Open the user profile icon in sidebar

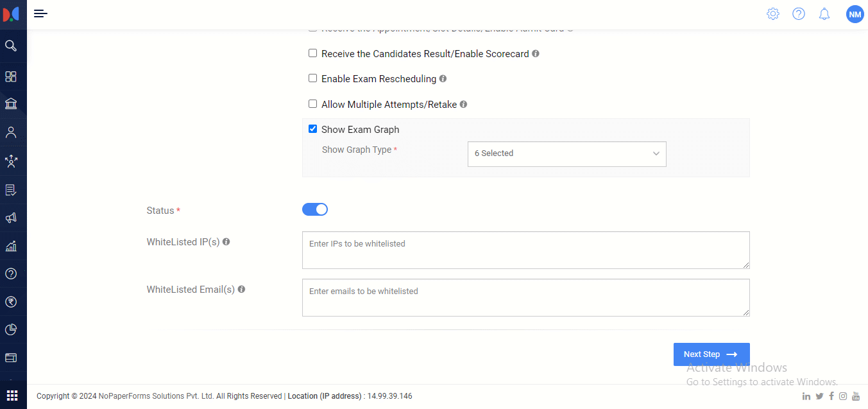click(11, 133)
